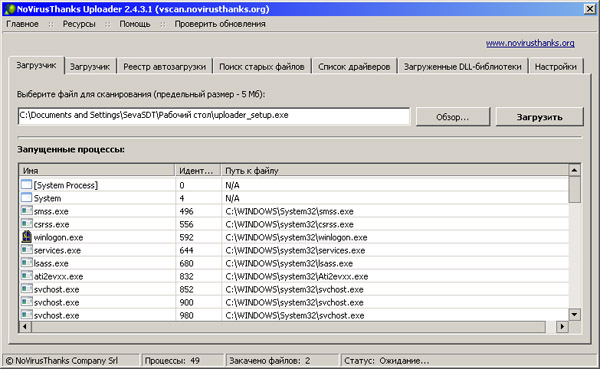Viewport: 600px width, 369px height.
Task: Click the process ID 496 cell
Action: click(x=186, y=211)
